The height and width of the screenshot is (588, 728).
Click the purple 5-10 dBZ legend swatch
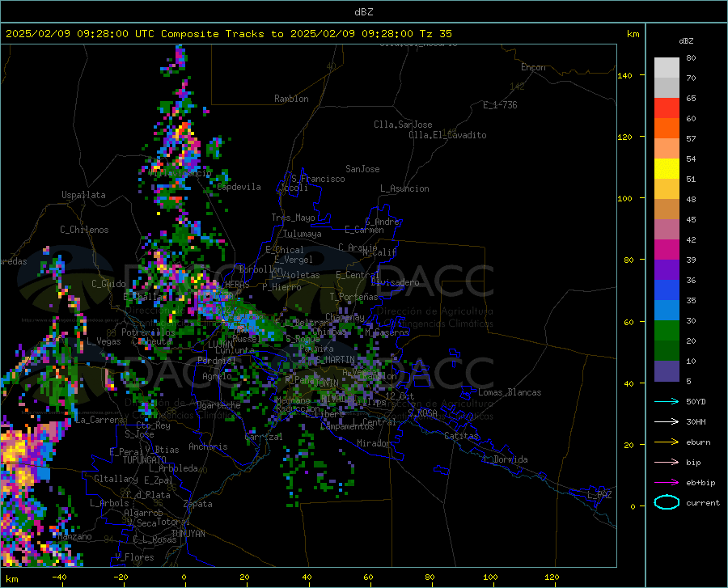[x=667, y=370]
